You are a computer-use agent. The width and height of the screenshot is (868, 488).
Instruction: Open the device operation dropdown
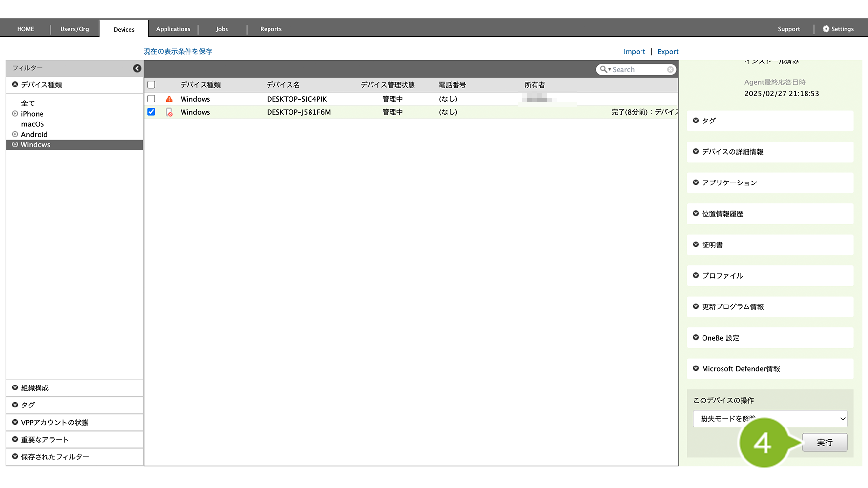click(x=770, y=419)
